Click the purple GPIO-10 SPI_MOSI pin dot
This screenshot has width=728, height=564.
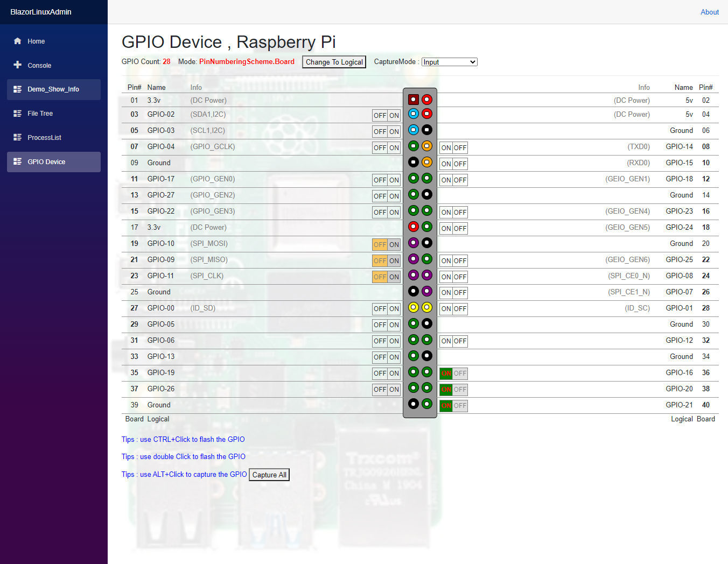pos(413,243)
